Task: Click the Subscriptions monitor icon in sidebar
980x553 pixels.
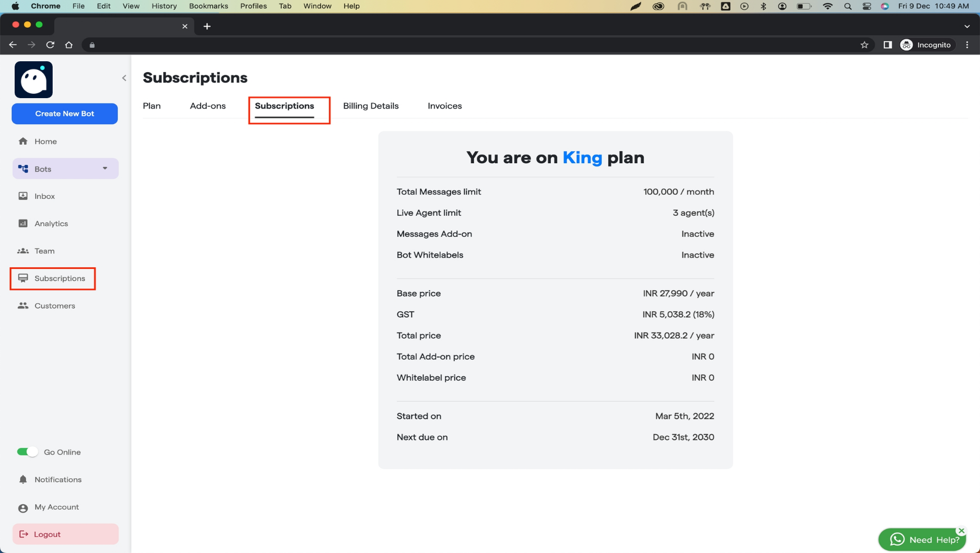Action: [23, 278]
